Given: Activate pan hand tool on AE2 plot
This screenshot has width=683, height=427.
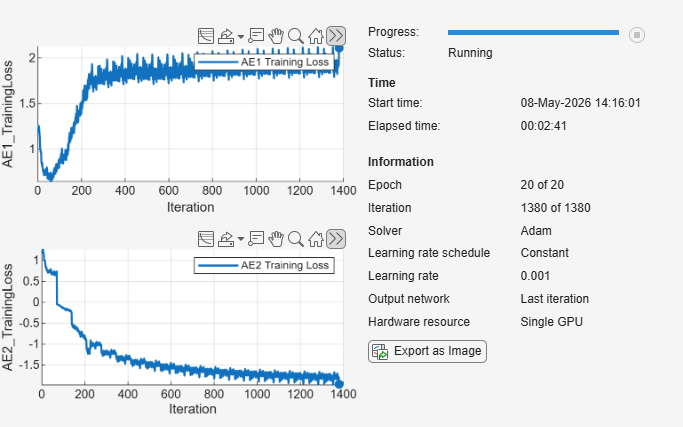Looking at the screenshot, I should 276,239.
